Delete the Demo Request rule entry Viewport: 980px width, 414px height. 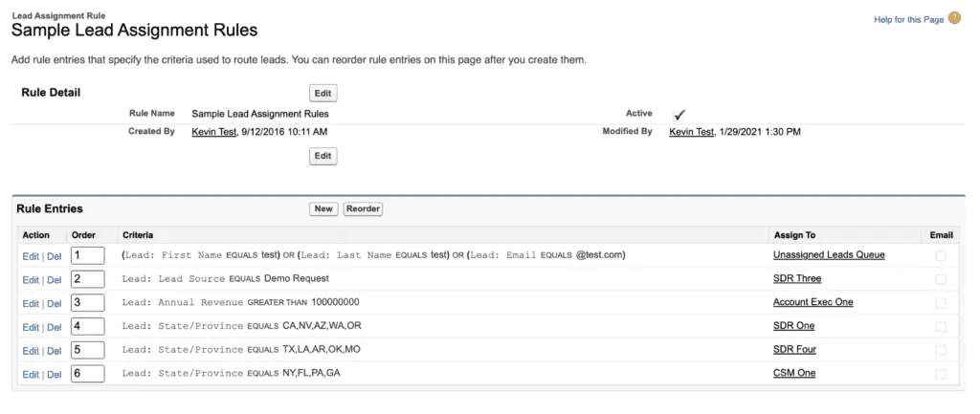(x=55, y=280)
